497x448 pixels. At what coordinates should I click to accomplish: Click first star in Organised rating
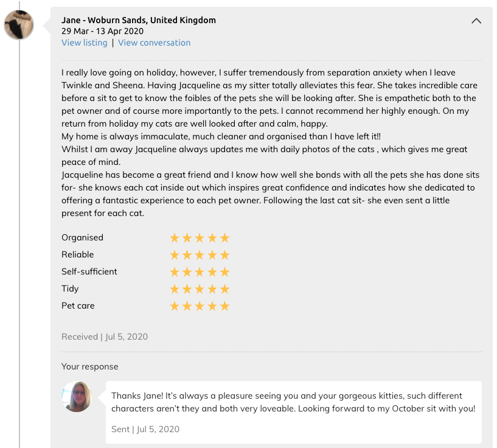tap(175, 238)
